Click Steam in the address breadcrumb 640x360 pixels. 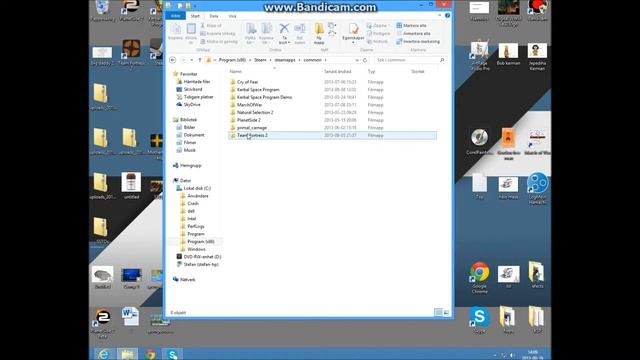coord(260,60)
